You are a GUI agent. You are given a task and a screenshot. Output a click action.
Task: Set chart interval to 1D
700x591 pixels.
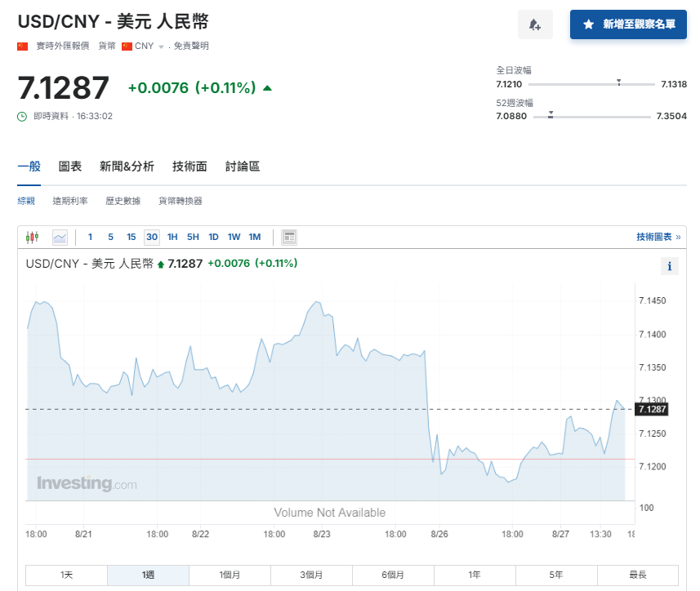click(x=213, y=238)
